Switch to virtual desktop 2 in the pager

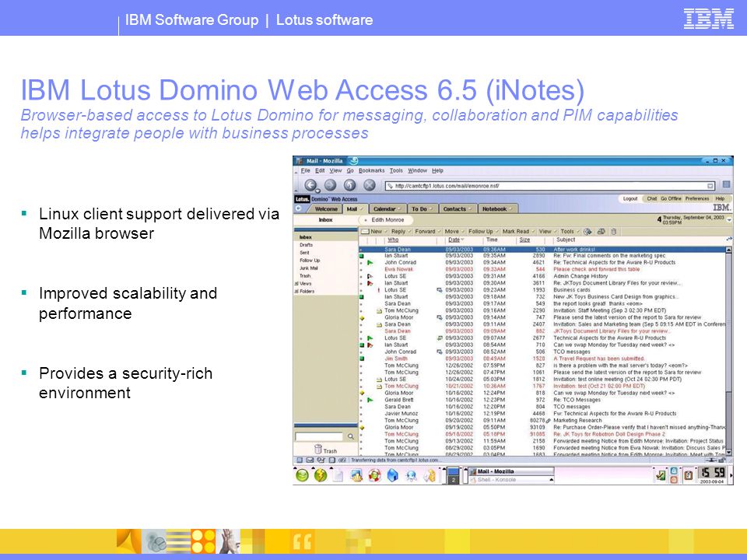click(453, 480)
